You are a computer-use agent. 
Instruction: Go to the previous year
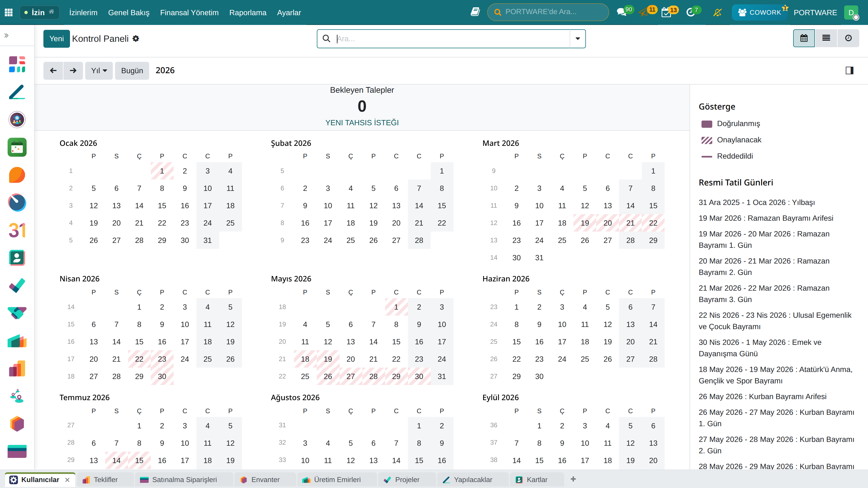coord(53,71)
